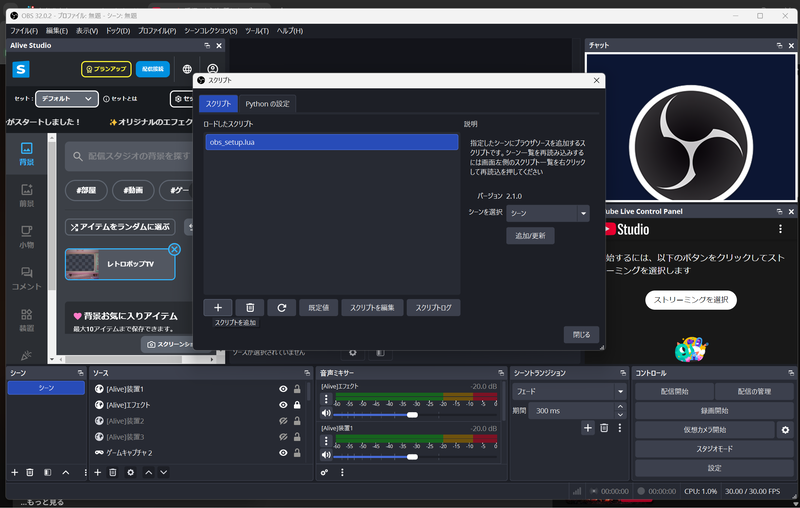The height and width of the screenshot is (508, 800).
Task: Open the スクリプトログ
Action: click(x=433, y=308)
